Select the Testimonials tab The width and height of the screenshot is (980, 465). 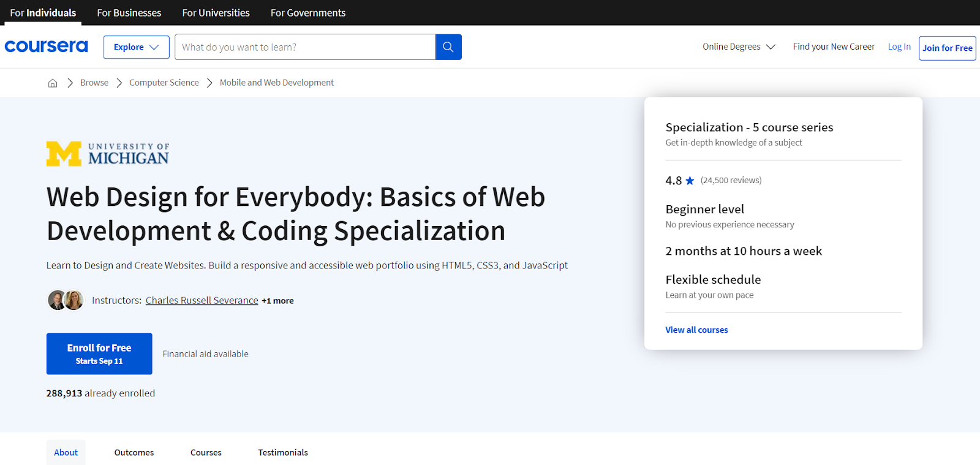[x=283, y=453]
